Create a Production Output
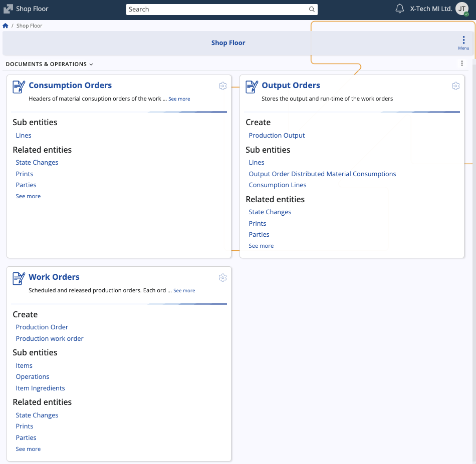Image resolution: width=476 pixels, height=464 pixels. [277, 135]
